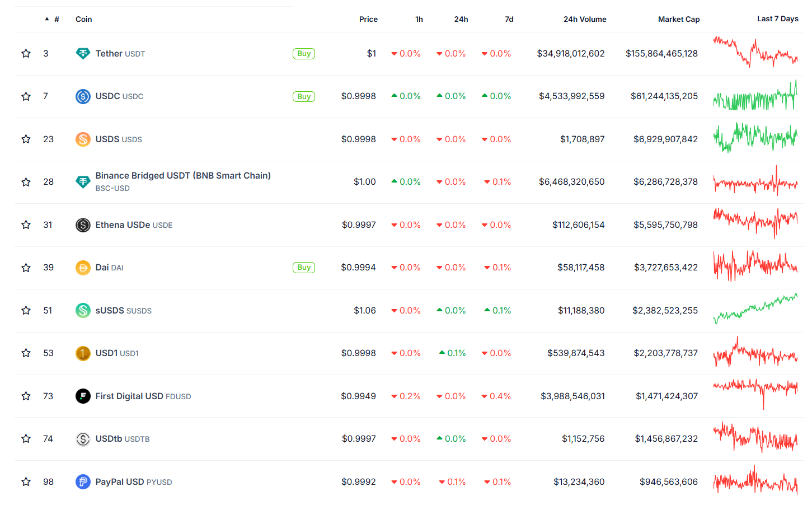This screenshot has height=505, width=812.
Task: Open the Tether USDT coin page
Action: [120, 54]
